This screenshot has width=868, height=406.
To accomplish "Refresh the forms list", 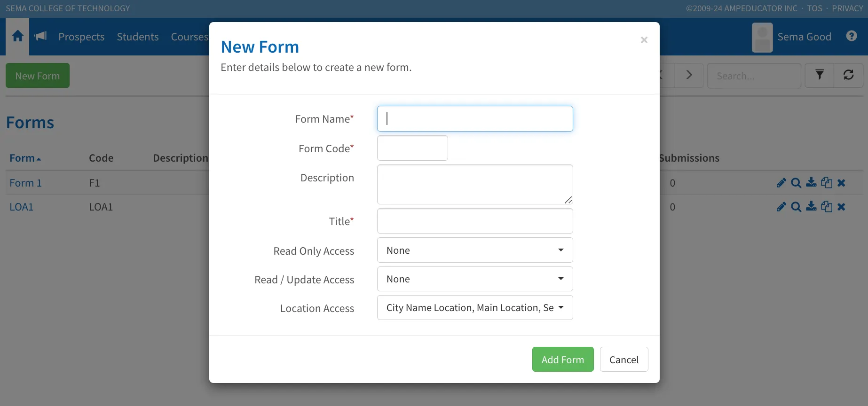I will (x=849, y=75).
